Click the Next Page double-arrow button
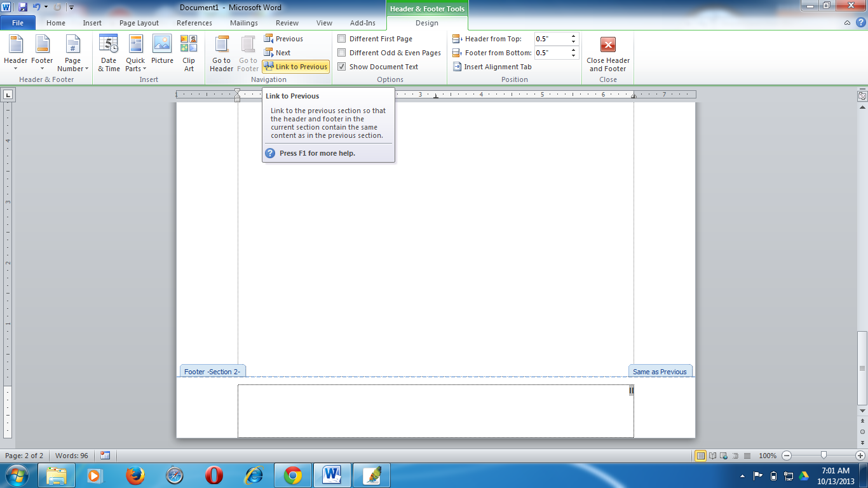Screen dimensions: 868x488 coord(862,442)
